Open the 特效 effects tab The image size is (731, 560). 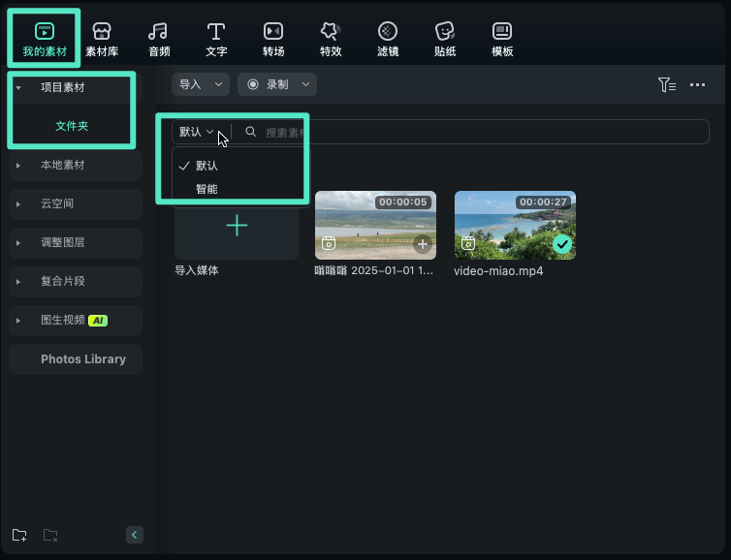[331, 39]
